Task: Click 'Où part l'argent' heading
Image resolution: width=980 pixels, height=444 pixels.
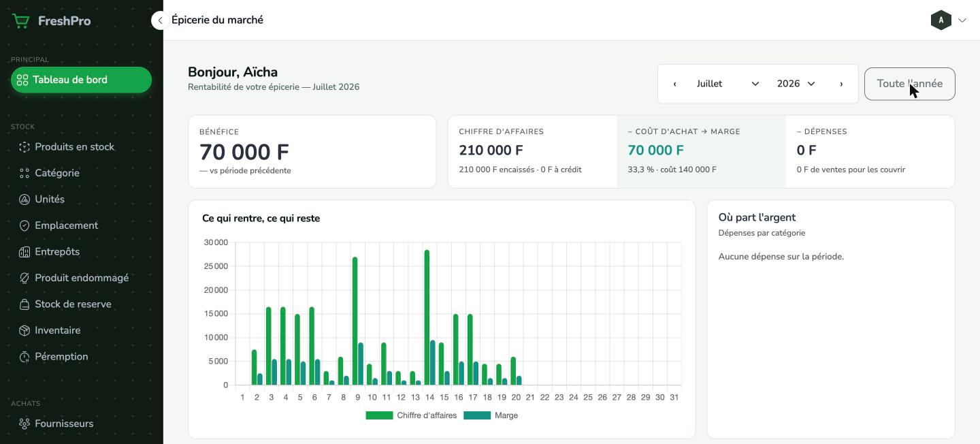Action: (757, 217)
